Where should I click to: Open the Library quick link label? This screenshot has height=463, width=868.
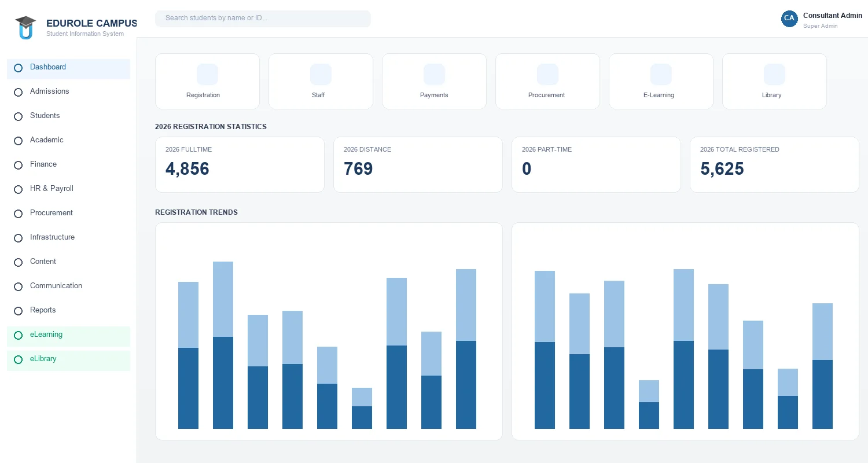(x=772, y=95)
